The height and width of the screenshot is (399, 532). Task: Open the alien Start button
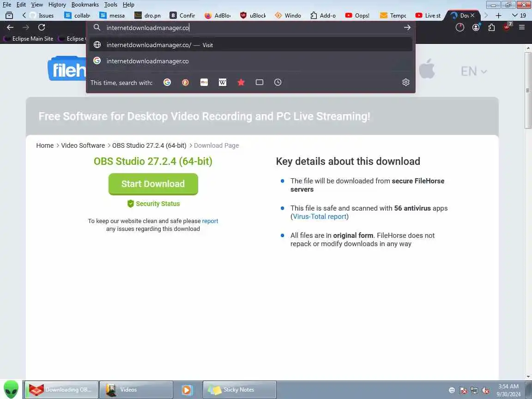[x=11, y=389]
